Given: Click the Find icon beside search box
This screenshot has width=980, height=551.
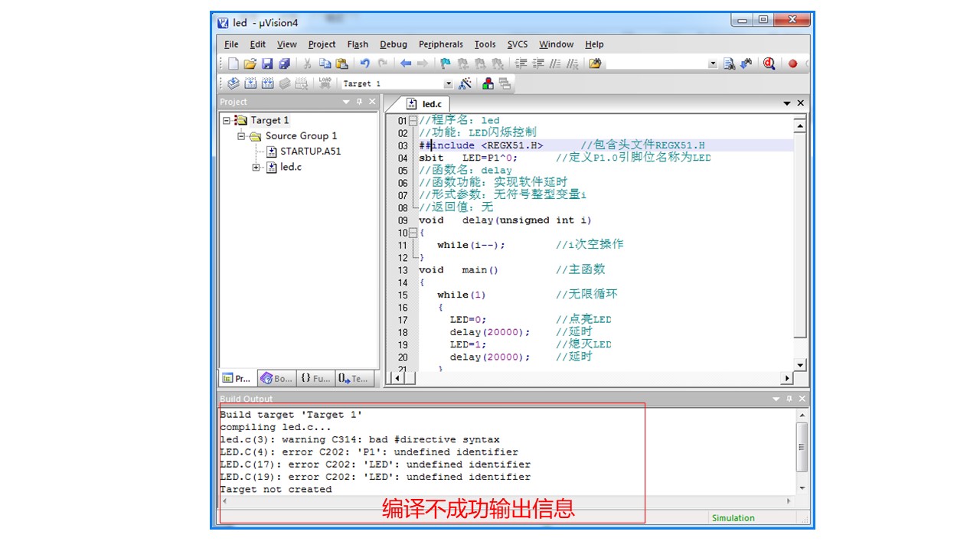Looking at the screenshot, I should (x=729, y=64).
